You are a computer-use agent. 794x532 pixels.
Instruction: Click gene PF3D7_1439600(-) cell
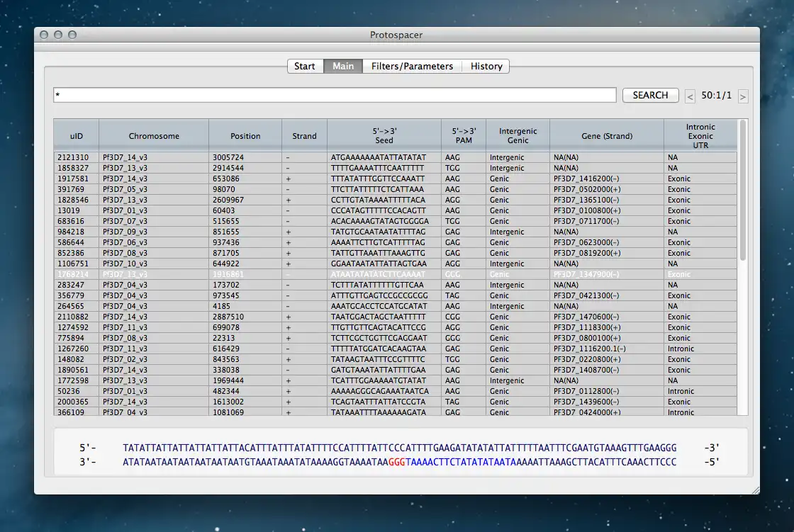click(607, 402)
